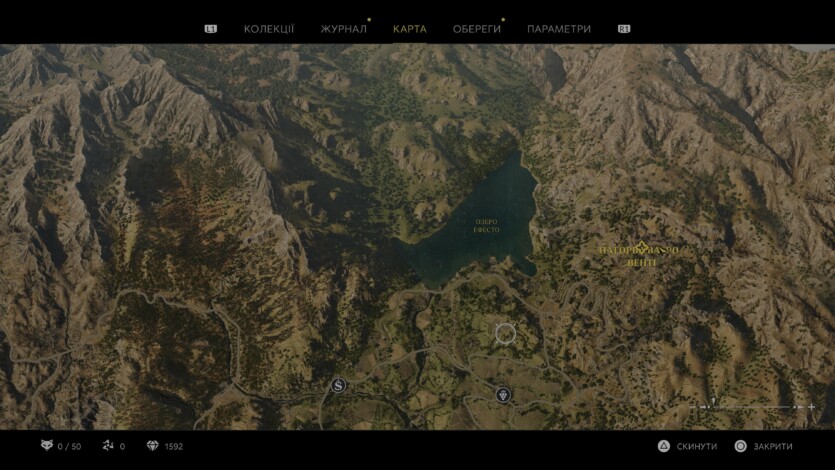The width and height of the screenshot is (835, 470).
Task: Click the zoom slider pointer handle
Action: coord(714,401)
